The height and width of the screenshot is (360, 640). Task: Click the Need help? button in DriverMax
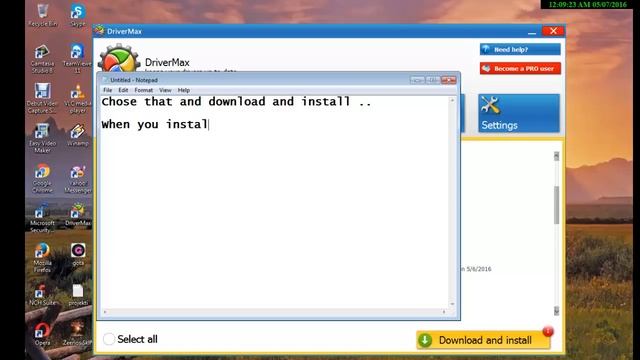(x=520, y=49)
